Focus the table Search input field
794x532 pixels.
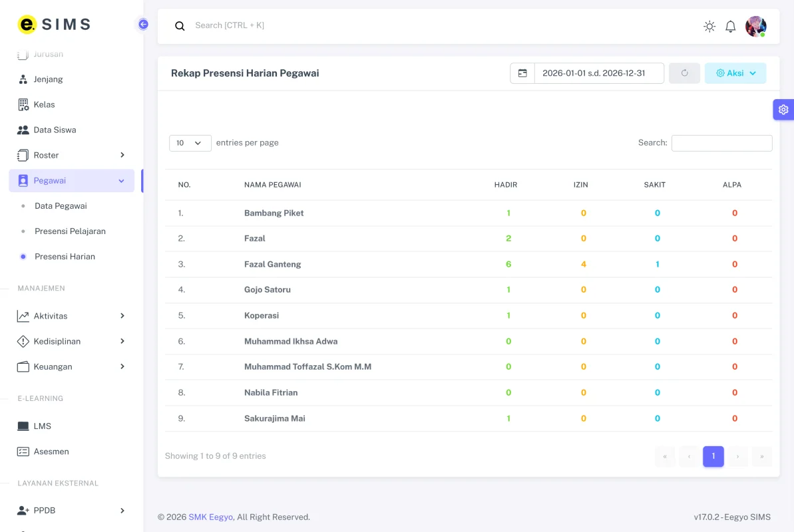pyautogui.click(x=721, y=143)
